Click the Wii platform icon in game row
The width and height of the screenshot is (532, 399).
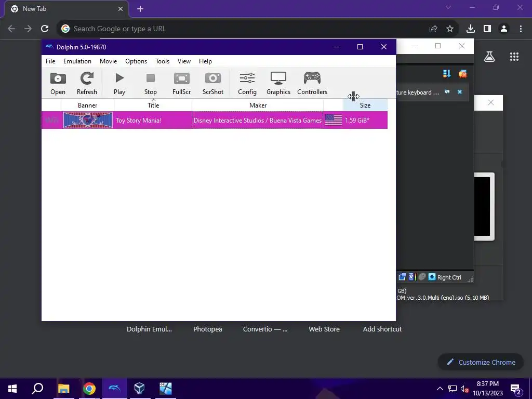pos(51,120)
